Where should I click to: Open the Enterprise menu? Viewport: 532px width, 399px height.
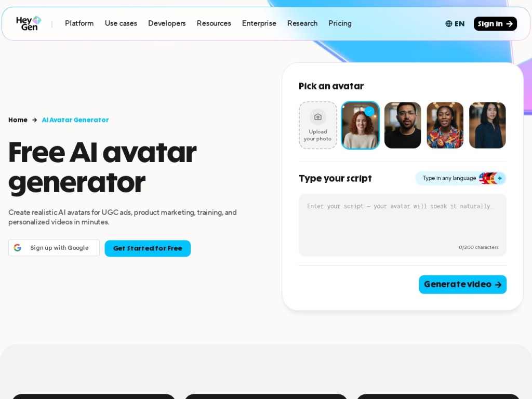[259, 23]
